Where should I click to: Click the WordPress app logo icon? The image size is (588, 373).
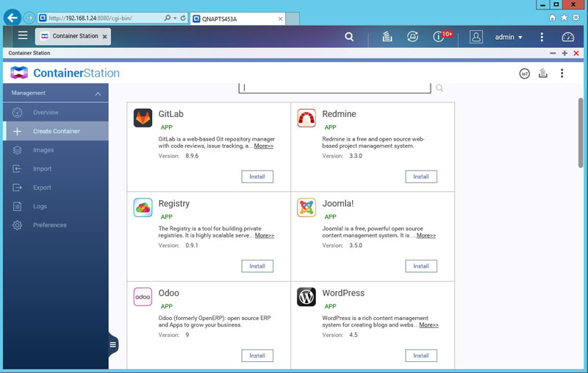click(x=306, y=296)
